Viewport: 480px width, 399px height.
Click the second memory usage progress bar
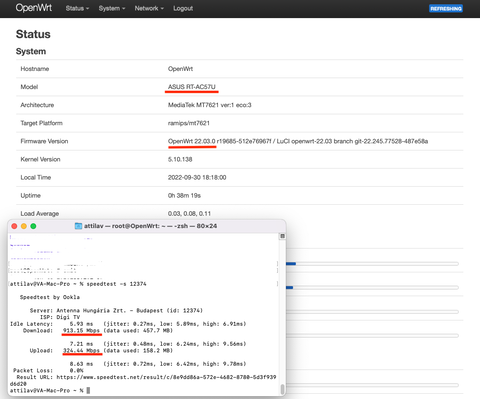click(372, 287)
